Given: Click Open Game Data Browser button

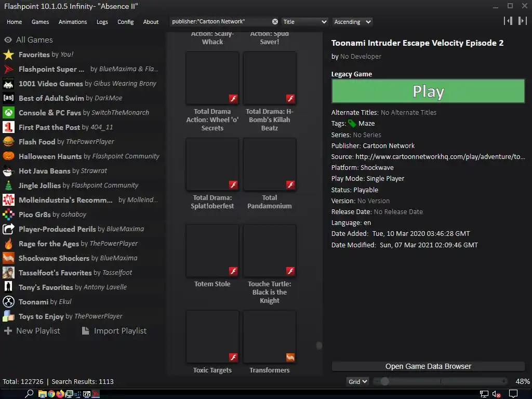Looking at the screenshot, I should click(428, 366).
